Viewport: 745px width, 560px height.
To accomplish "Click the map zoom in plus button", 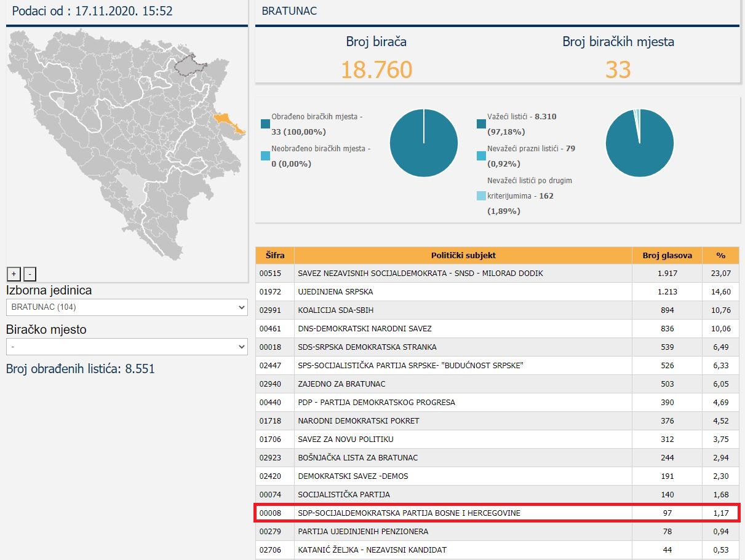I will click(x=14, y=274).
